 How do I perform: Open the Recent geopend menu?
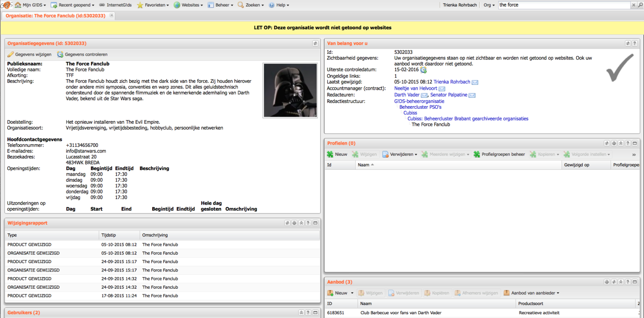point(72,5)
